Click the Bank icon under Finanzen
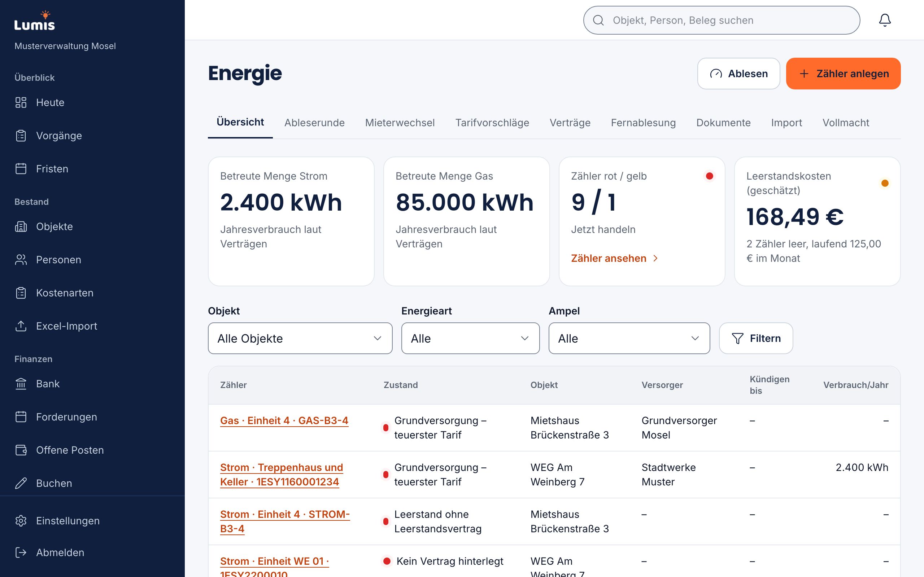This screenshot has width=924, height=577. click(21, 383)
